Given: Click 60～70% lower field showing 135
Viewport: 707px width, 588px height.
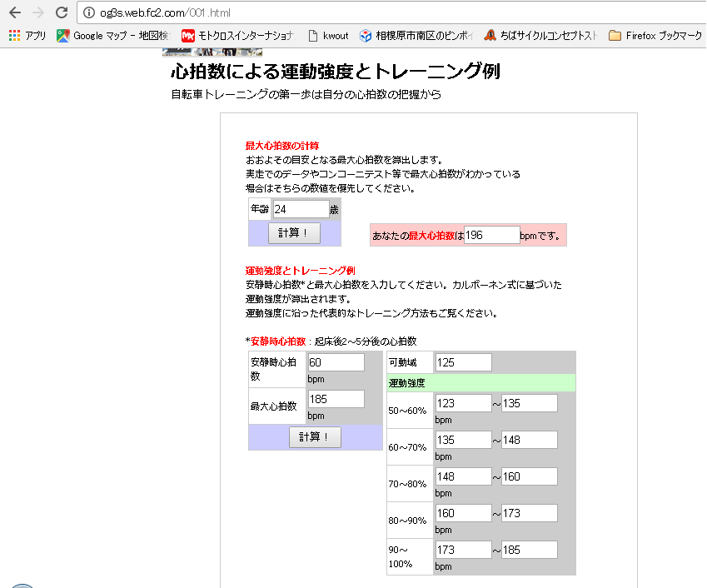Looking at the screenshot, I should (464, 440).
